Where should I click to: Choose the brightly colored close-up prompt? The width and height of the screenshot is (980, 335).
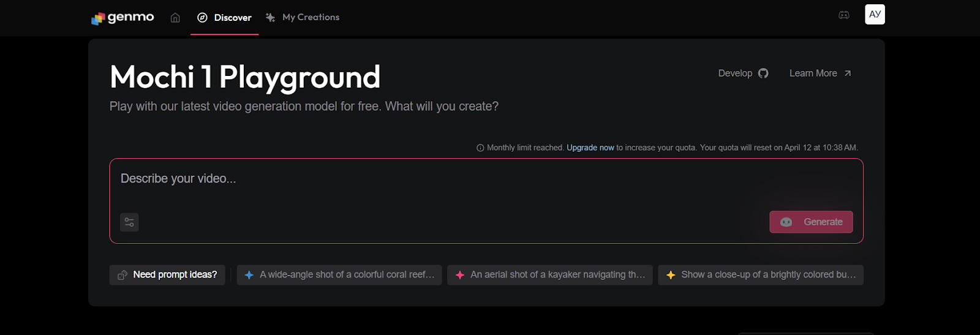pyautogui.click(x=761, y=275)
